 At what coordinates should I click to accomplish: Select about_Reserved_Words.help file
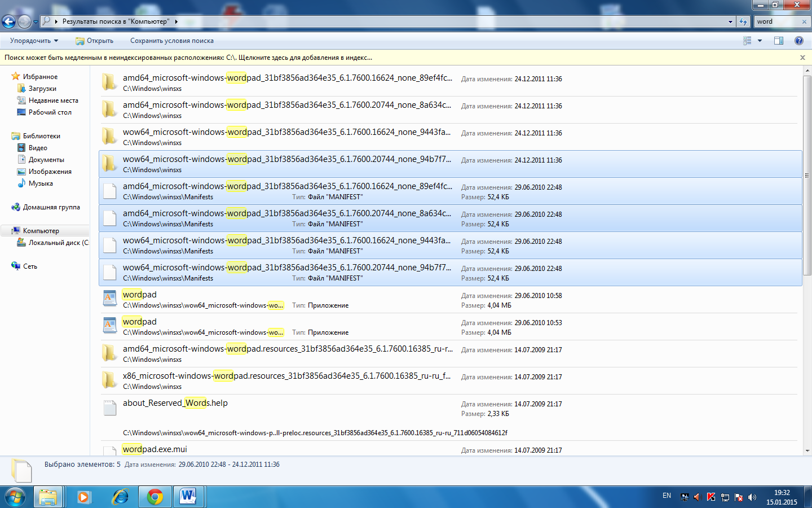450,418
